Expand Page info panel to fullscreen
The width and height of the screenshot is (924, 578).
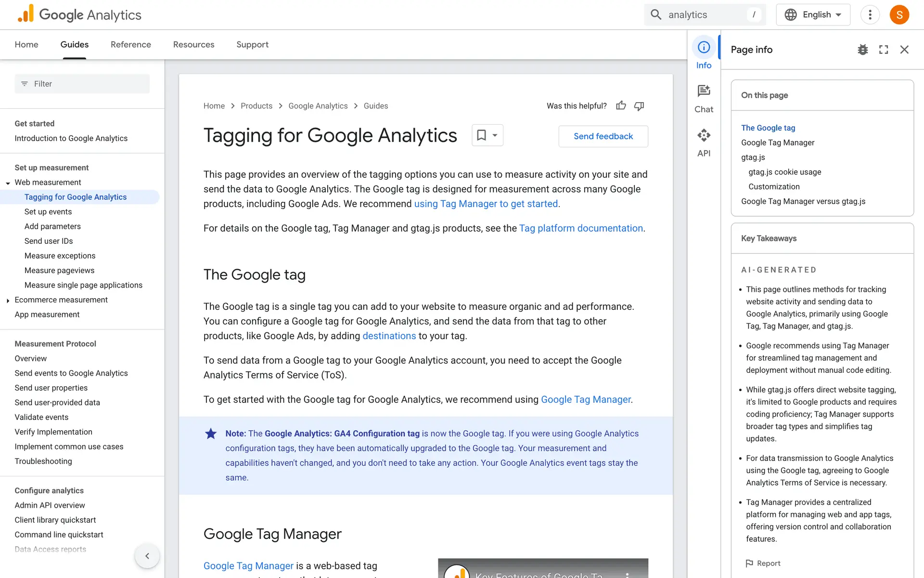pyautogui.click(x=884, y=50)
